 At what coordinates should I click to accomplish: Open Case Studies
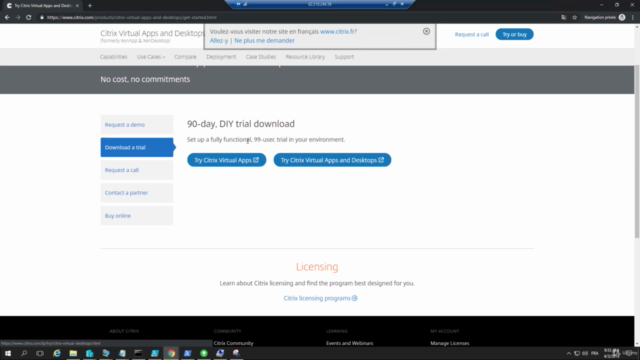(x=260, y=57)
